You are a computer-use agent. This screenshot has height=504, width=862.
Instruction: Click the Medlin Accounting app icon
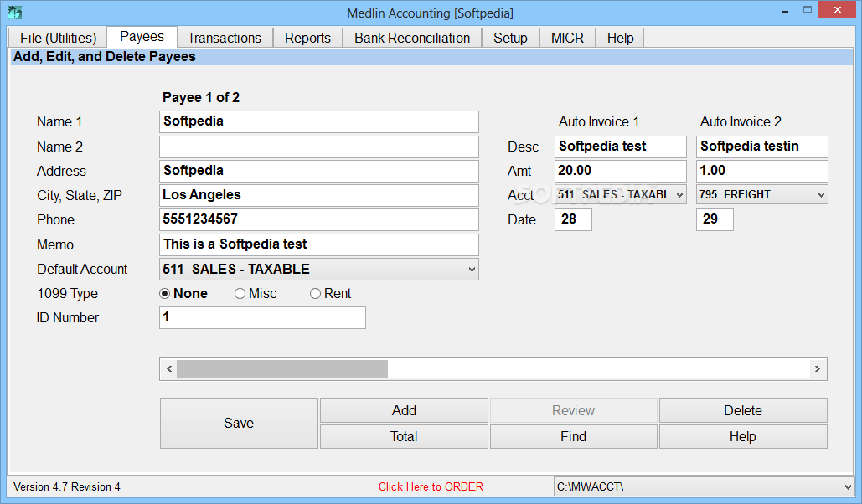point(15,12)
